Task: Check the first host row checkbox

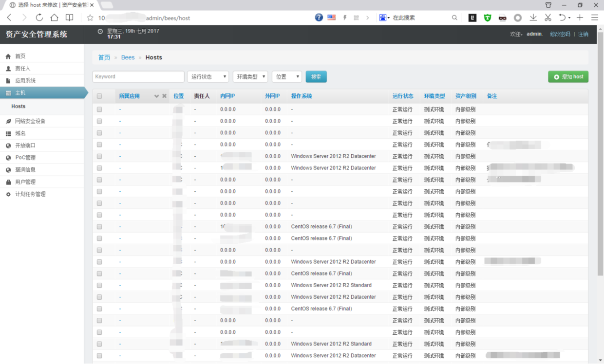Action: [x=99, y=109]
